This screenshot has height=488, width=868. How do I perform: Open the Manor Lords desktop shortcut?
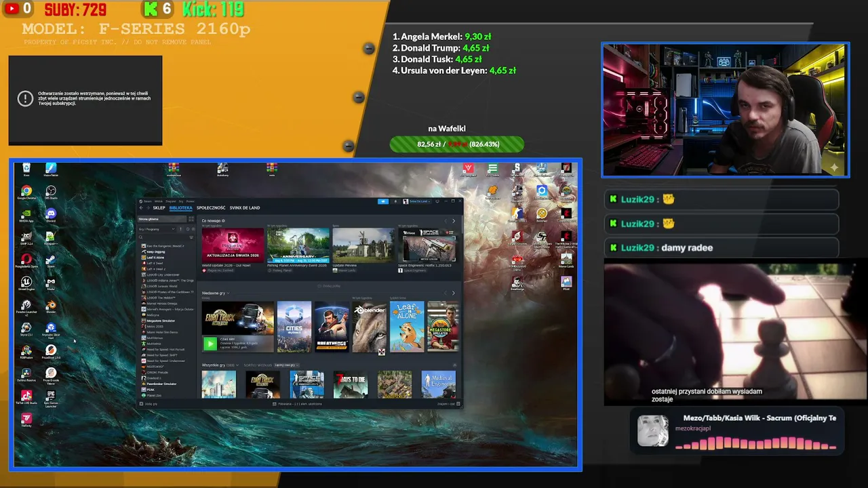coord(566,260)
